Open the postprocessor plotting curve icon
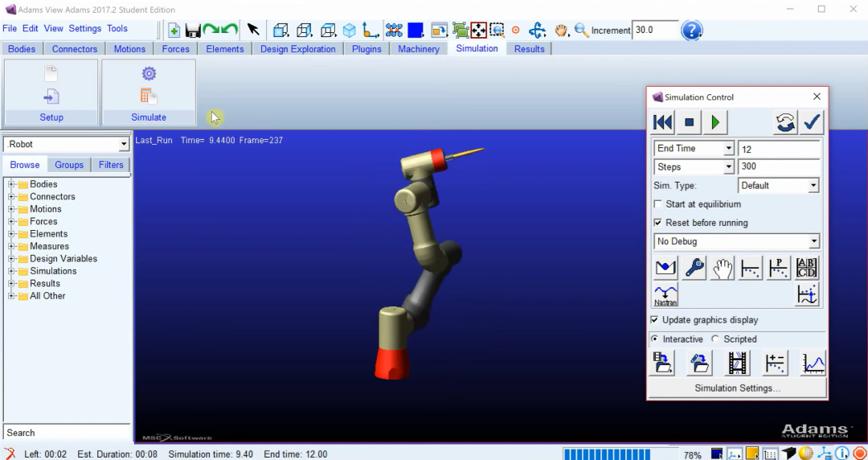868x460 pixels. tap(813, 363)
